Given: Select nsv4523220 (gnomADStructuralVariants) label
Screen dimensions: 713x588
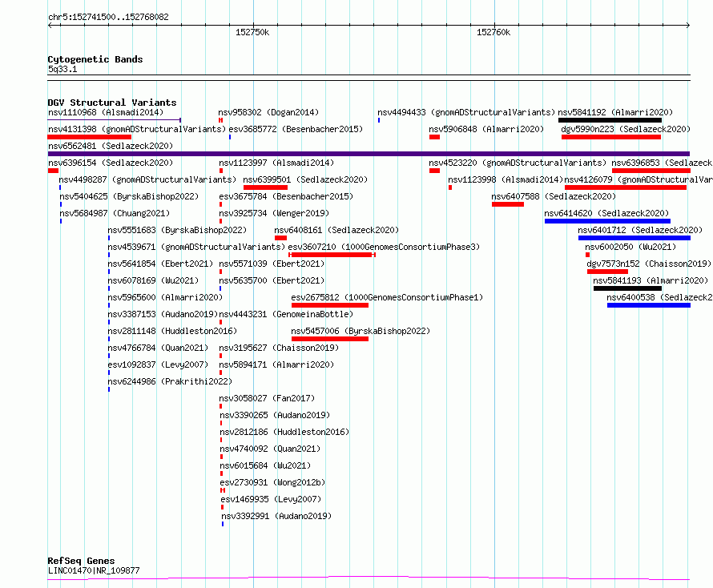Looking at the screenshot, I should 518,163.
